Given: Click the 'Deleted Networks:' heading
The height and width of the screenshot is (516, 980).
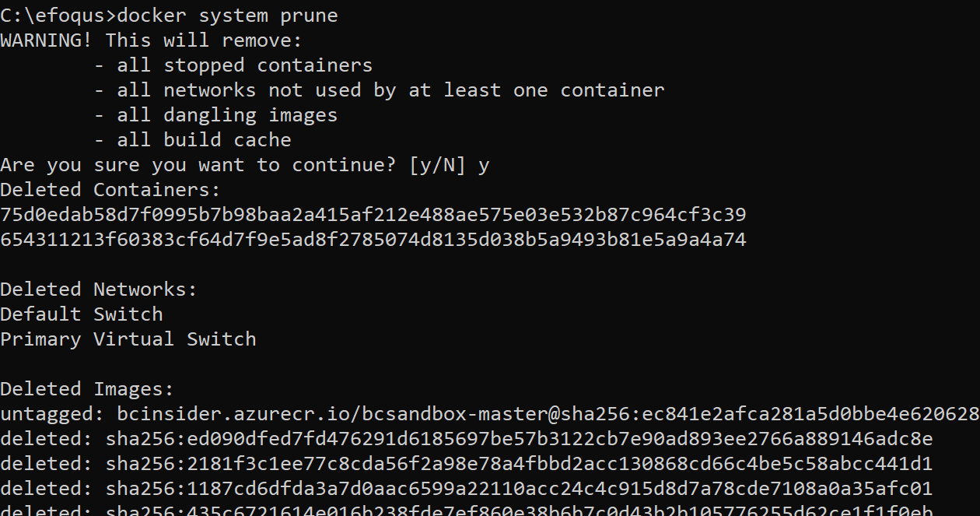Looking at the screenshot, I should (99, 290).
